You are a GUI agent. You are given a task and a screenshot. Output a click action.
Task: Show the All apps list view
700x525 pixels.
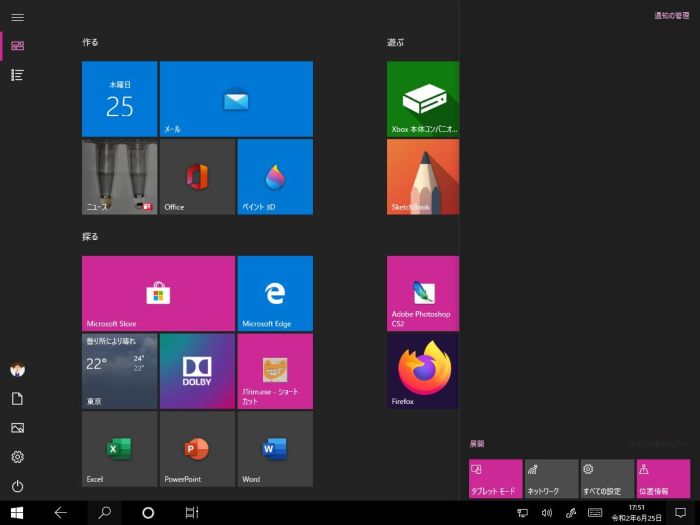pos(17,75)
